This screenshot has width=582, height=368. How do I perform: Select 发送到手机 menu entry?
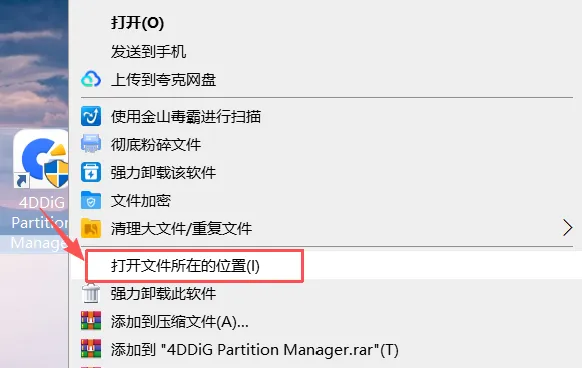click(x=148, y=52)
